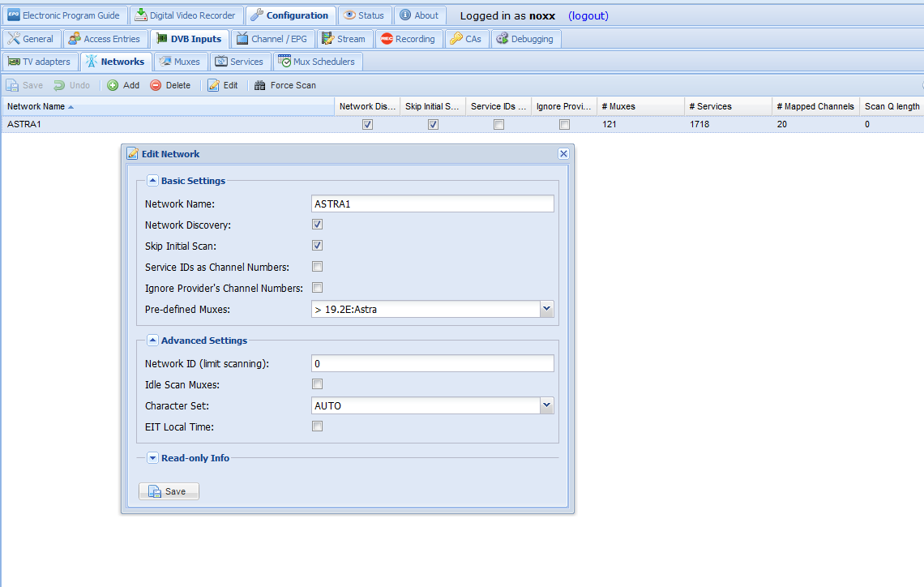
Task: Open the CAs tab
Action: [466, 39]
